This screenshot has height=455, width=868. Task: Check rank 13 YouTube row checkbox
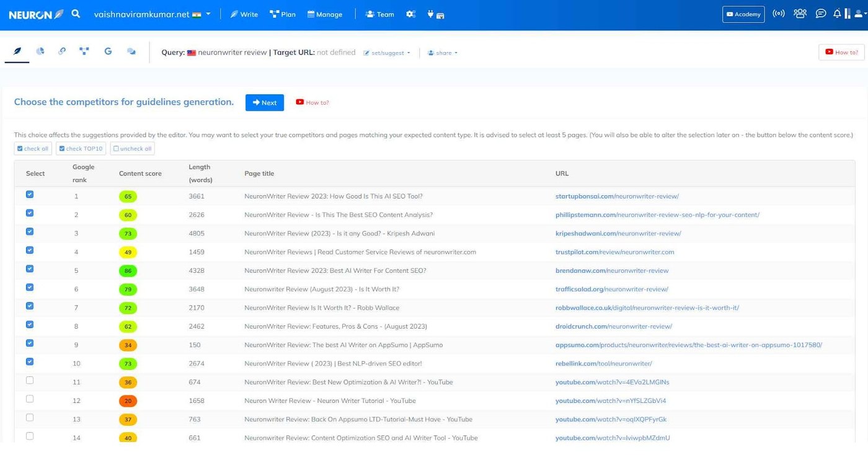(30, 418)
